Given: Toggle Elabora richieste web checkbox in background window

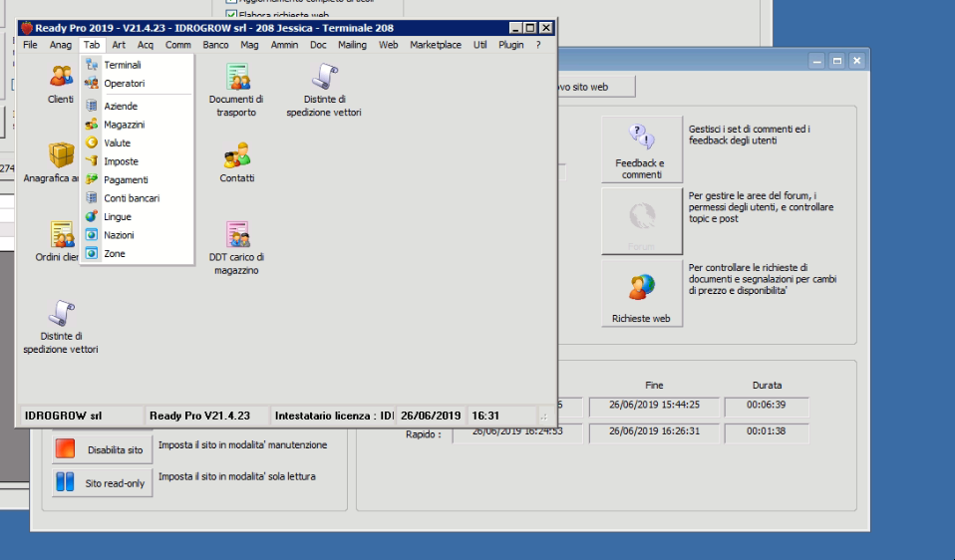Looking at the screenshot, I should click(231, 15).
